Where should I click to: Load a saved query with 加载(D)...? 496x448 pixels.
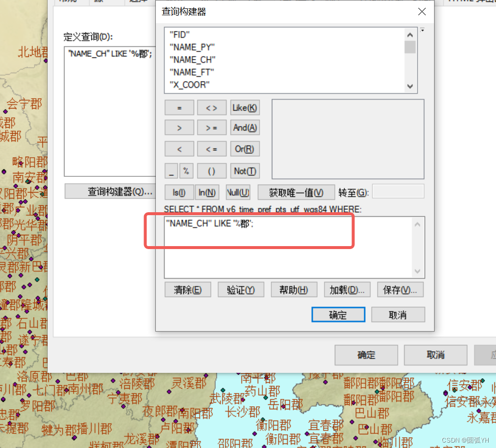(x=347, y=290)
